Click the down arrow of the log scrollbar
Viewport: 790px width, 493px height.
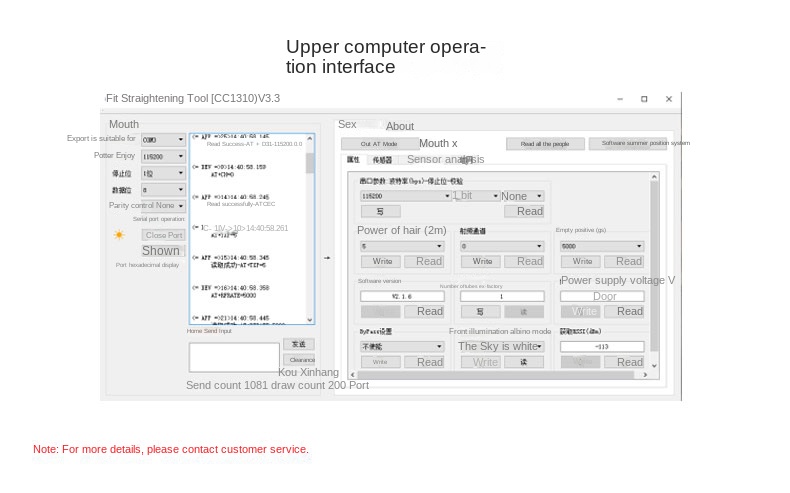point(310,320)
